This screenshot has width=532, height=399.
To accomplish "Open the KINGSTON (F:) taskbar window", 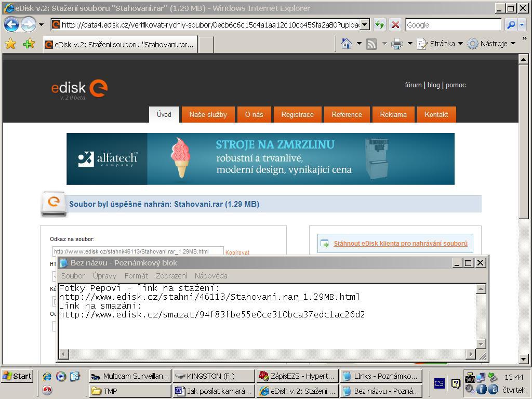I will (213, 376).
